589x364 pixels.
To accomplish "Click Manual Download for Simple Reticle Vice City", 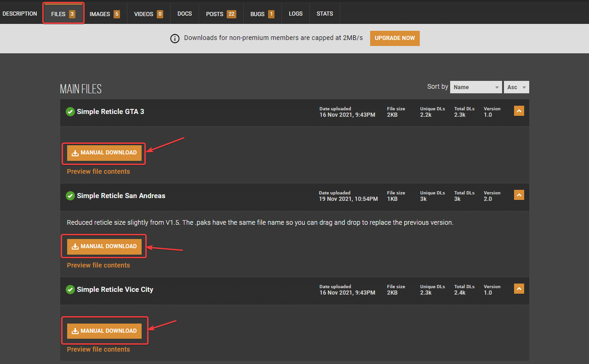I will click(x=104, y=331).
